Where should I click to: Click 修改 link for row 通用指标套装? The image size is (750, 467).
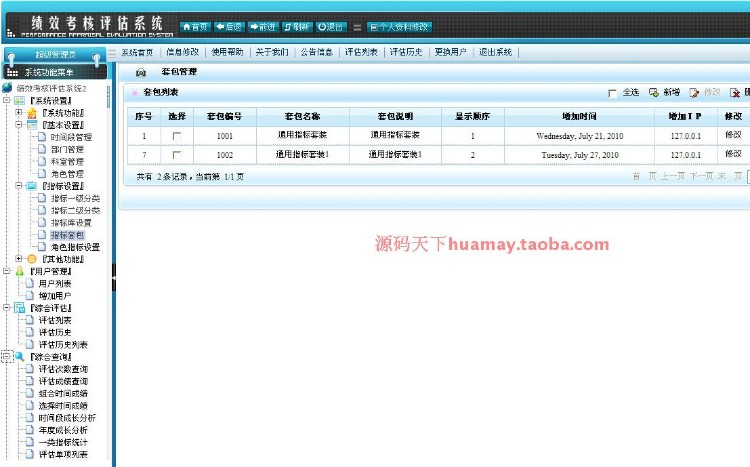coord(733,135)
